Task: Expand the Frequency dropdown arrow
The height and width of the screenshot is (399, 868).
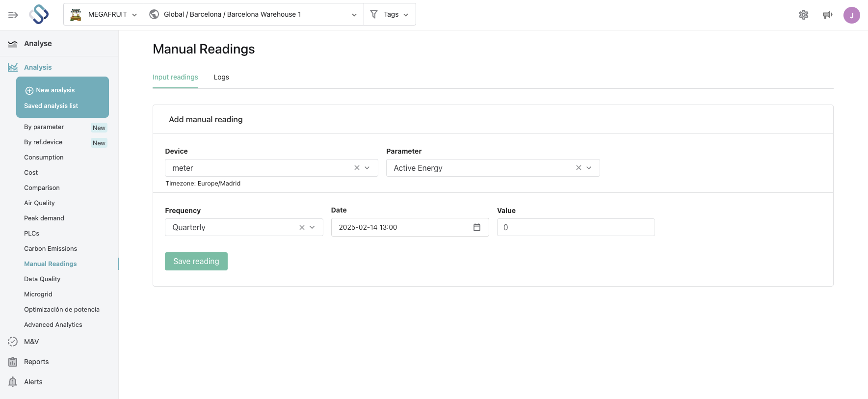Action: click(312, 227)
